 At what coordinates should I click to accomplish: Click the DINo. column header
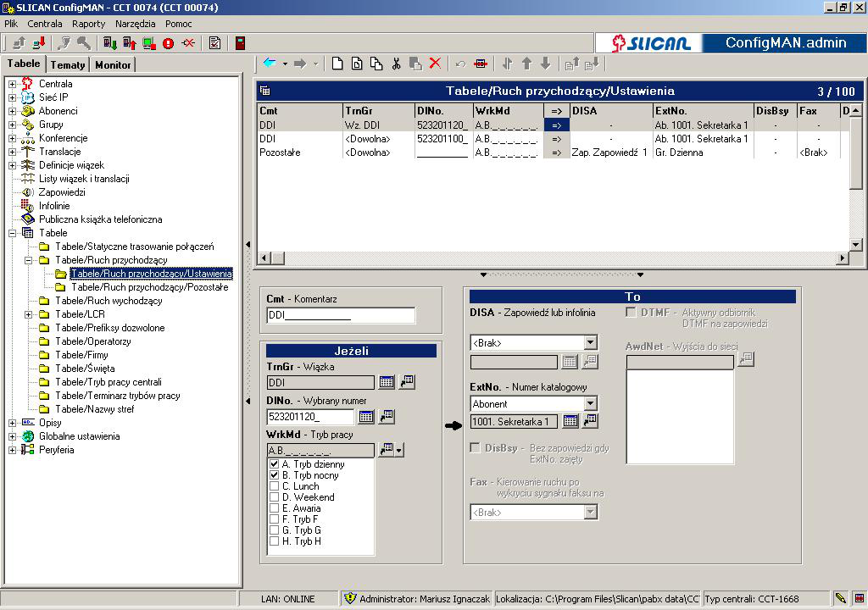pyautogui.click(x=443, y=111)
